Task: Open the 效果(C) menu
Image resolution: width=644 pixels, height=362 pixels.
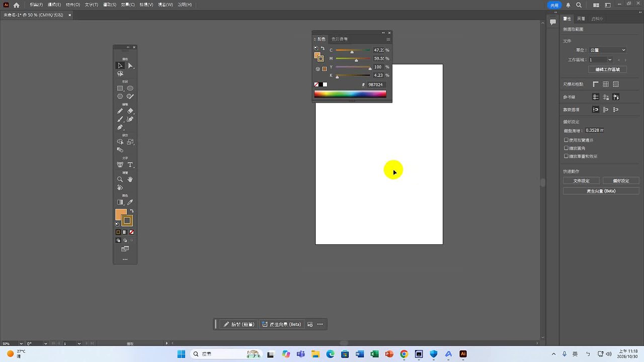Action: (x=128, y=5)
